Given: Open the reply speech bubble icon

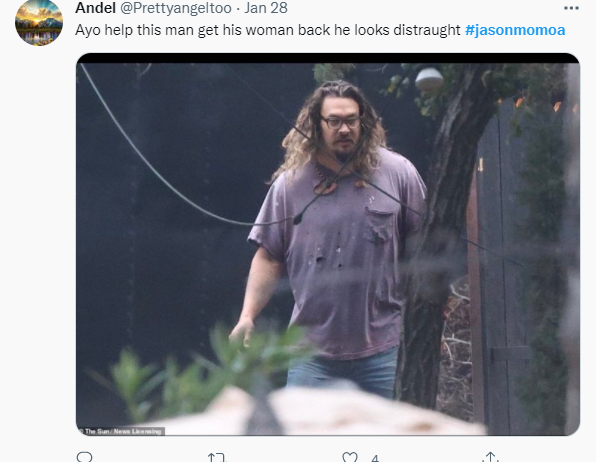Looking at the screenshot, I should pos(84,457).
